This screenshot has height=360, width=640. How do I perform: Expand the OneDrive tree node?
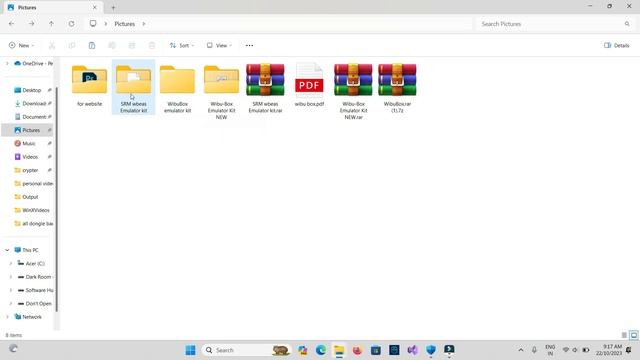click(x=7, y=63)
